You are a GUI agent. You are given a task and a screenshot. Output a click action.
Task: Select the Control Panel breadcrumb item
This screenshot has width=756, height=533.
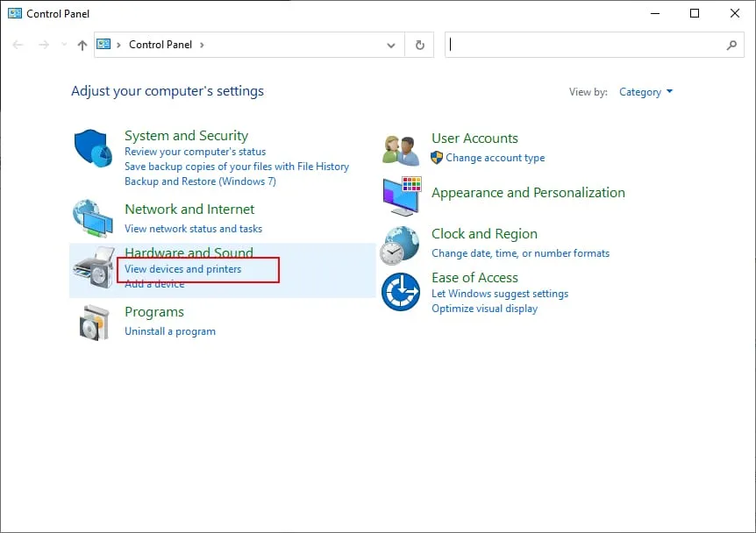coord(160,45)
